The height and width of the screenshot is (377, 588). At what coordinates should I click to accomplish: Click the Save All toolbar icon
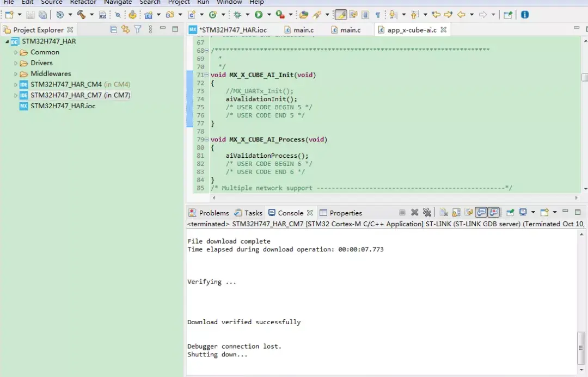[43, 15]
